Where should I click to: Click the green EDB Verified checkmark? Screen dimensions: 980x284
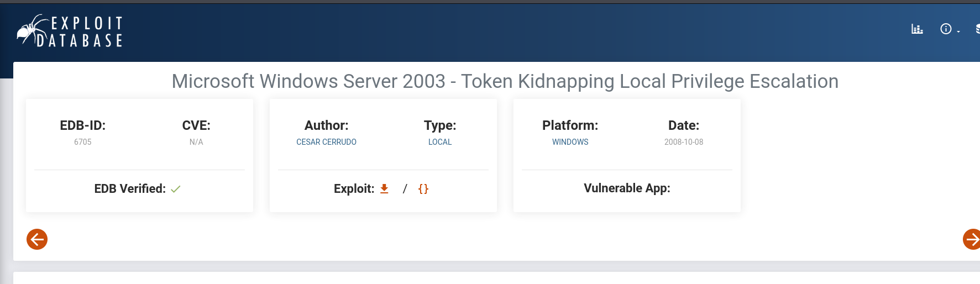[x=176, y=189]
